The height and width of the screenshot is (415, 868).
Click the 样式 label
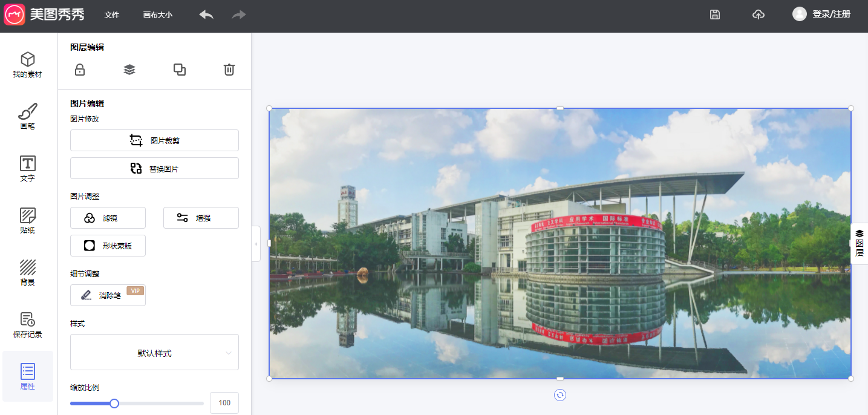click(77, 324)
